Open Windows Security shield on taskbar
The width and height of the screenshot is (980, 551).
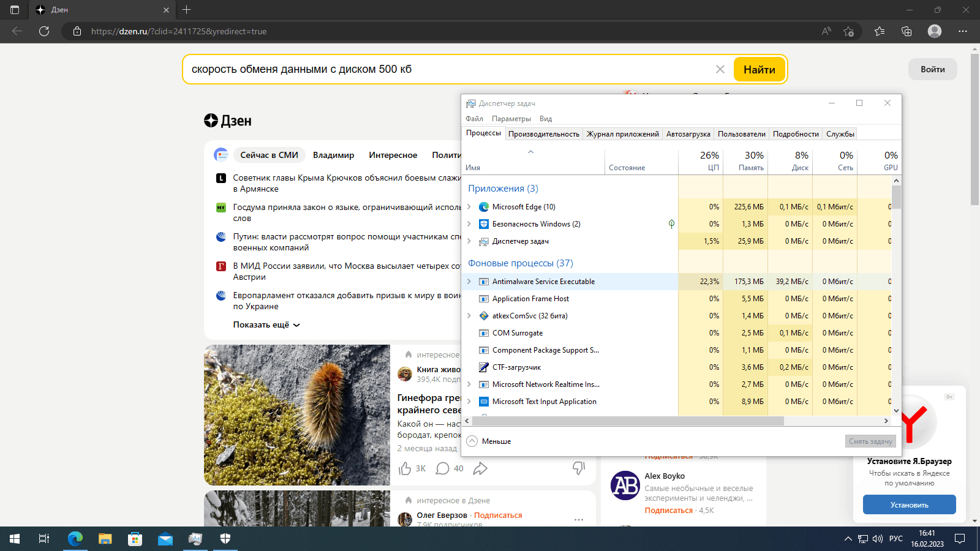coord(225,539)
